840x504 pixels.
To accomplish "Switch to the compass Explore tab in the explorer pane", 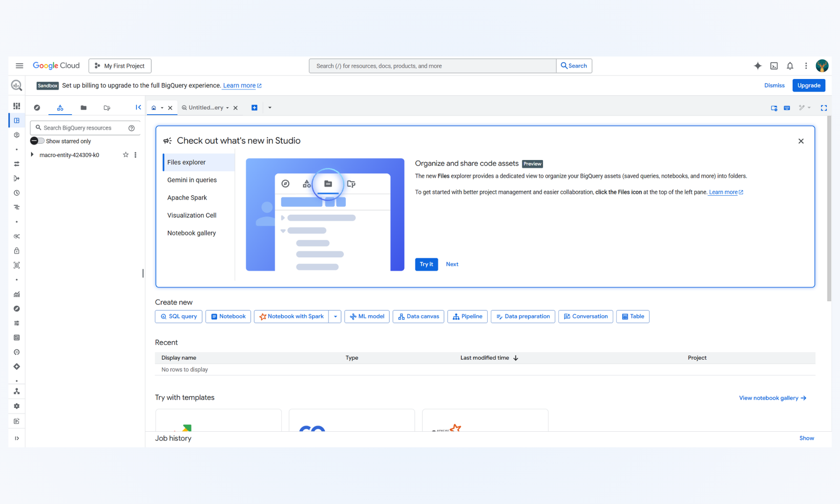I will click(x=37, y=108).
